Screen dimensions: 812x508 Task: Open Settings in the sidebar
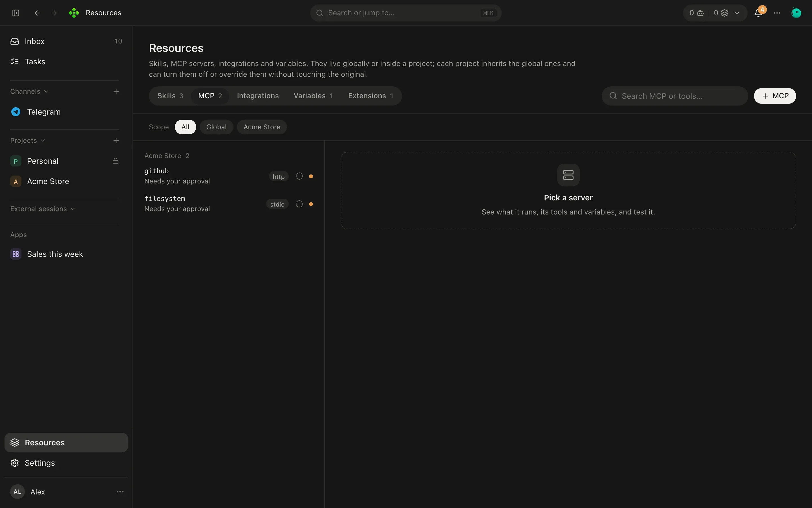(66, 463)
